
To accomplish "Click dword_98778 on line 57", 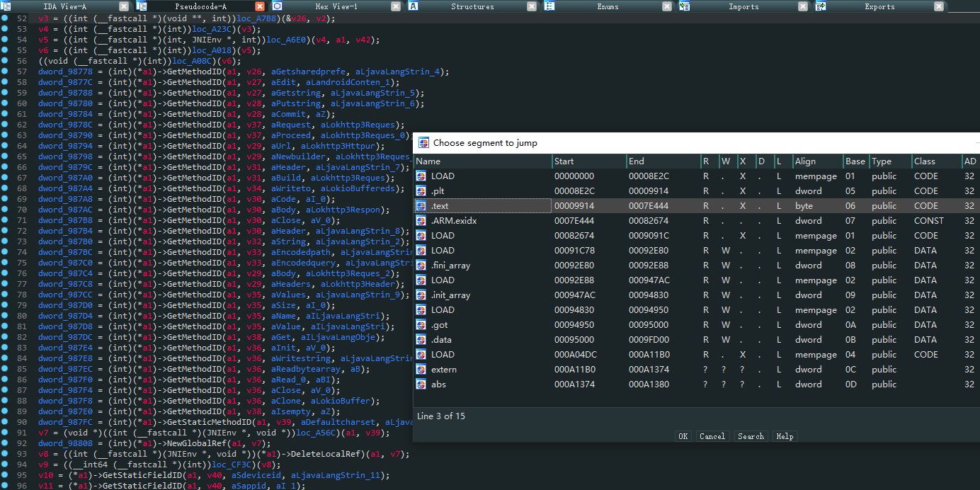I will pos(65,72).
